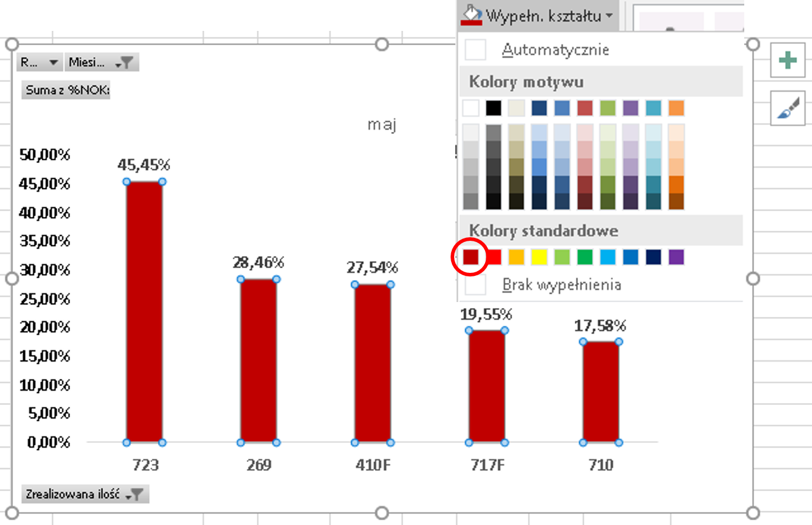Choose the purple standard color swatch
The image size is (812, 525).
(676, 257)
